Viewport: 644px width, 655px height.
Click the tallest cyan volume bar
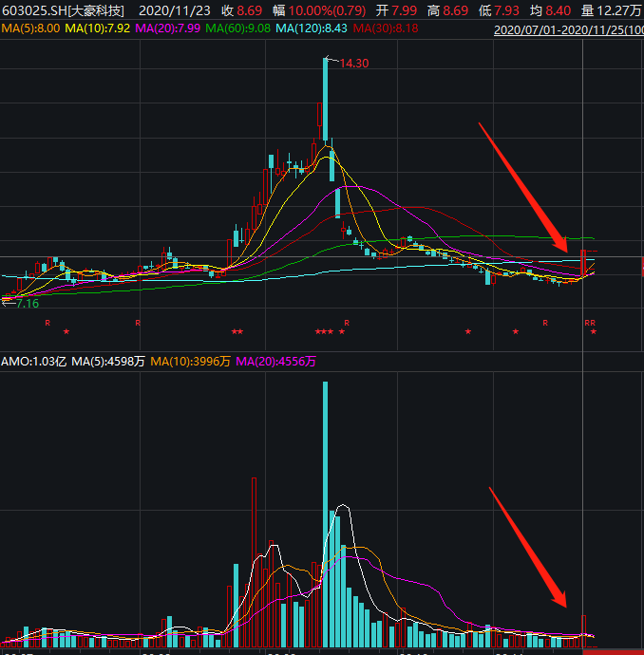tap(326, 513)
